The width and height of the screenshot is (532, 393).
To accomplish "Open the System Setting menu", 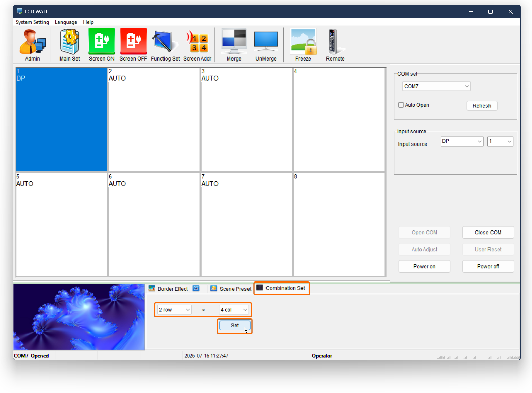I will tap(32, 22).
